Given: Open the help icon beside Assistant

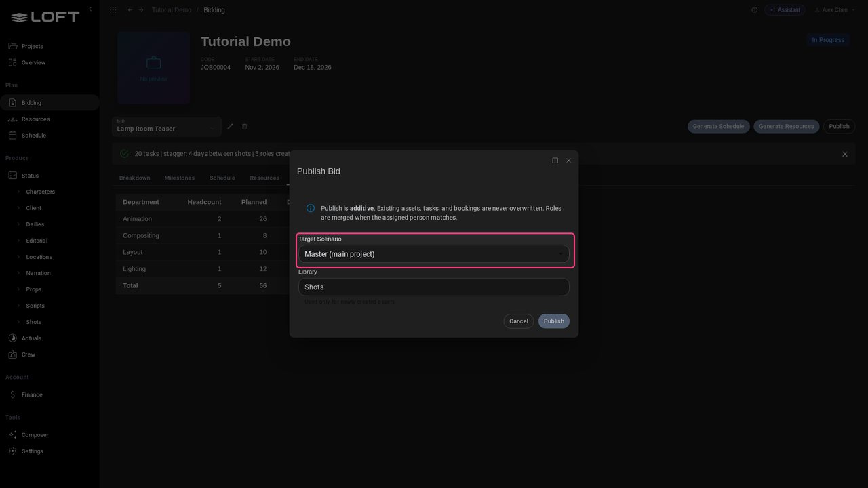Looking at the screenshot, I should 755,10.
